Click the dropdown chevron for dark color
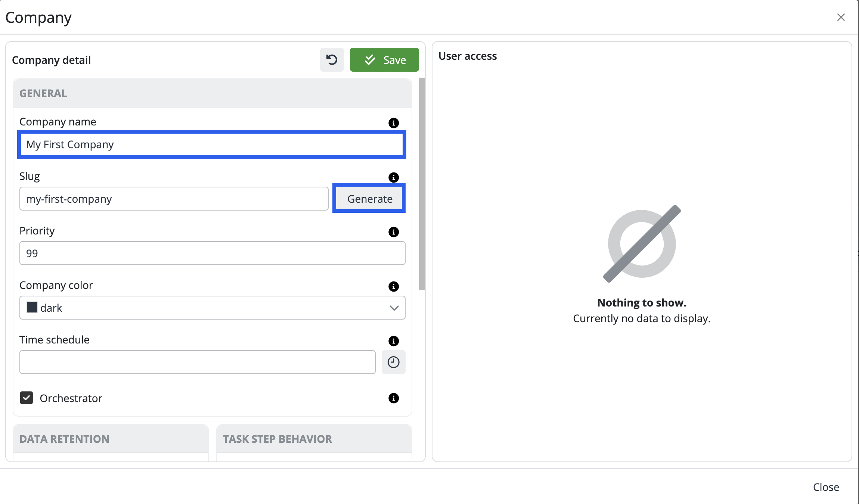The image size is (859, 504). 394,308
